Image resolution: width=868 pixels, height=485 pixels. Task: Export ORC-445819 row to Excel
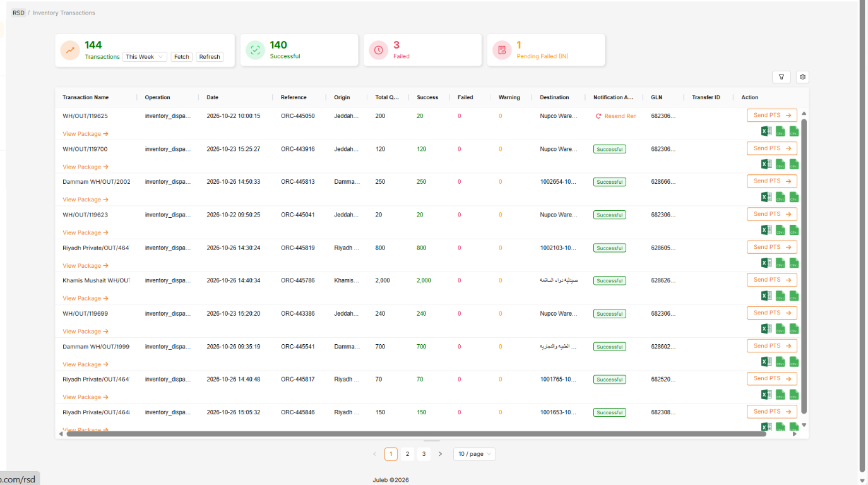[766, 263]
